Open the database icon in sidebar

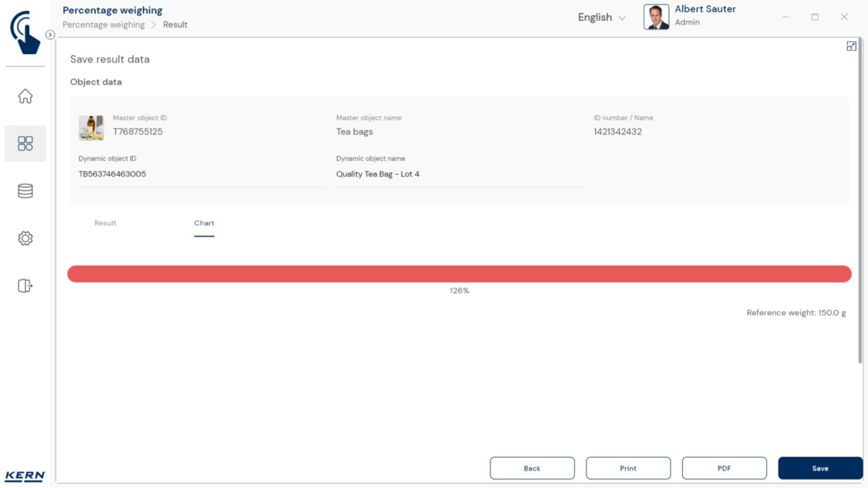pos(25,191)
